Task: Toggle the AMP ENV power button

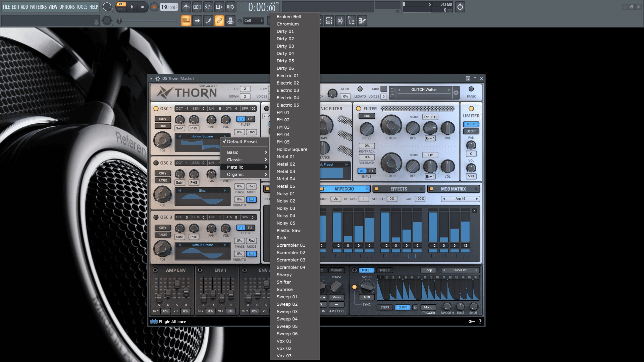Action: tap(155, 270)
